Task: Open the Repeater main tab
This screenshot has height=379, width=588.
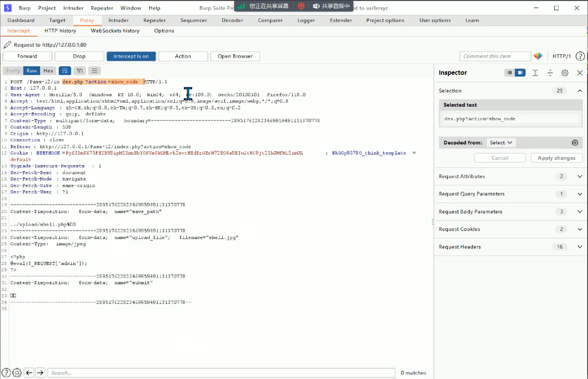Action: [154, 20]
